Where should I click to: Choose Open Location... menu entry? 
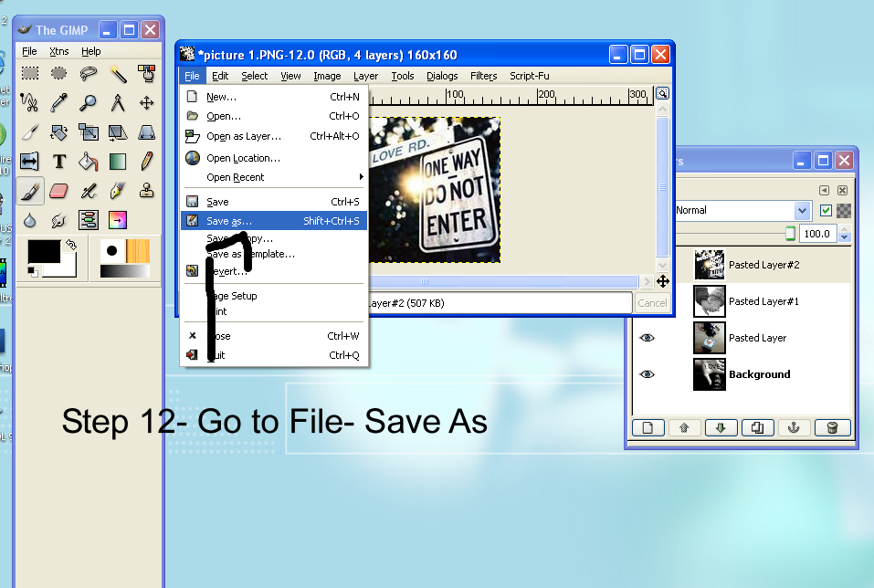[x=275, y=158]
